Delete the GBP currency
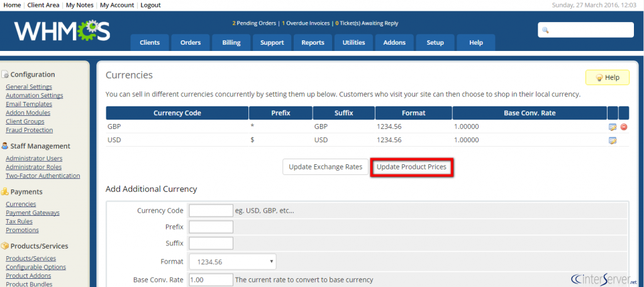Screen dimensions: 644x287 [x=623, y=127]
